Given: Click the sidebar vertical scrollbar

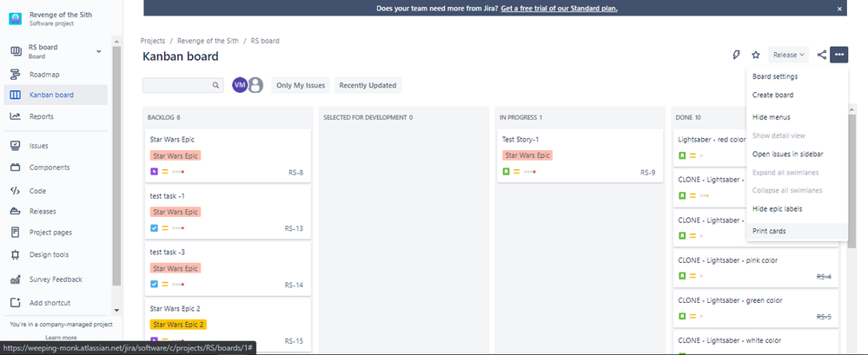Looking at the screenshot, I should click(x=116, y=166).
